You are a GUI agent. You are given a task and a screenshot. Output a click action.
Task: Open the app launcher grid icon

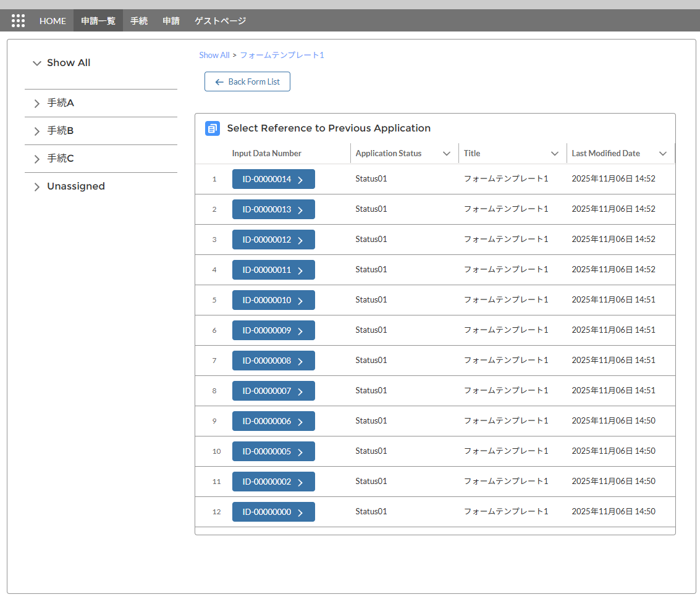[x=18, y=21]
